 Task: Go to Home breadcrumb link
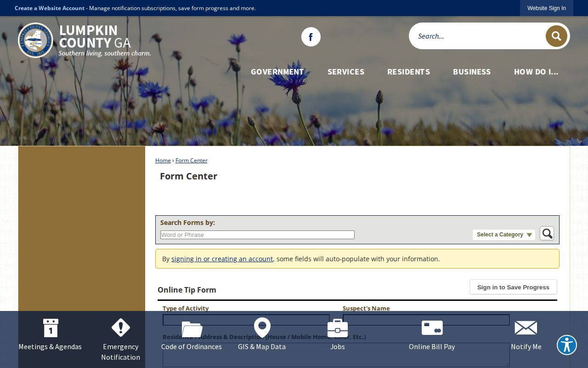[163, 161]
